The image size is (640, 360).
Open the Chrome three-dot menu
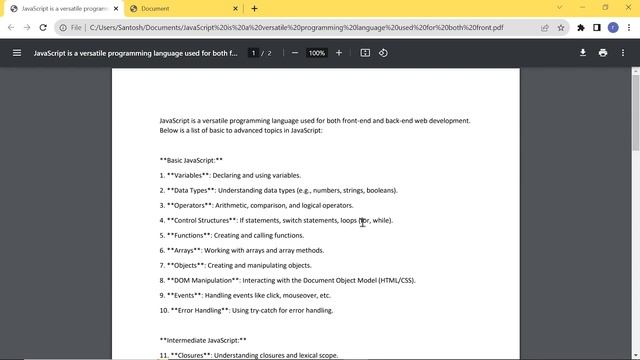pos(629,28)
